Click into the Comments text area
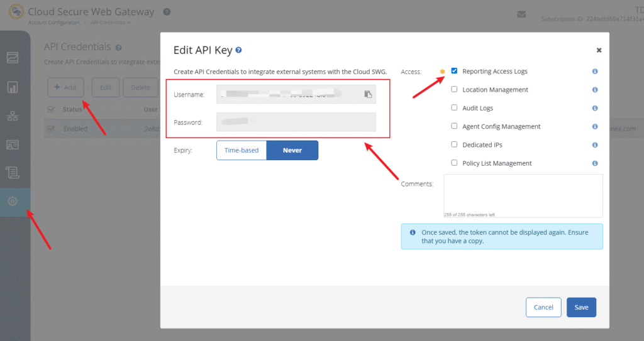644x341 pixels. [523, 195]
